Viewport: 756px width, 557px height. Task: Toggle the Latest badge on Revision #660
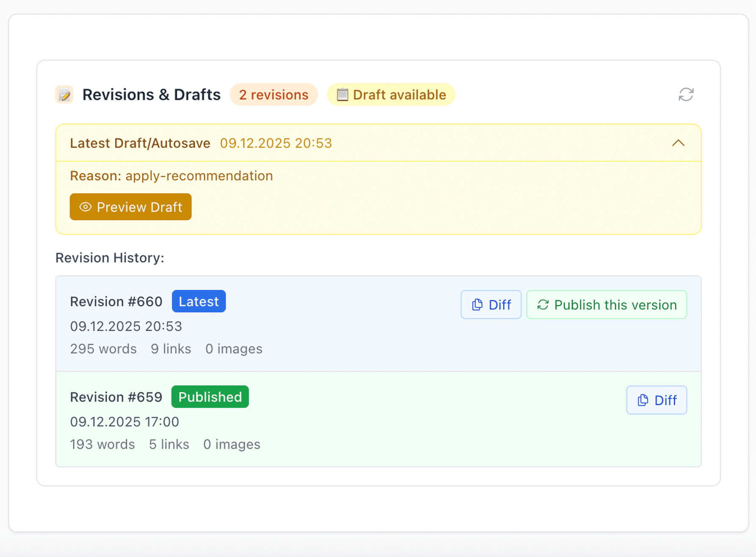pos(199,301)
